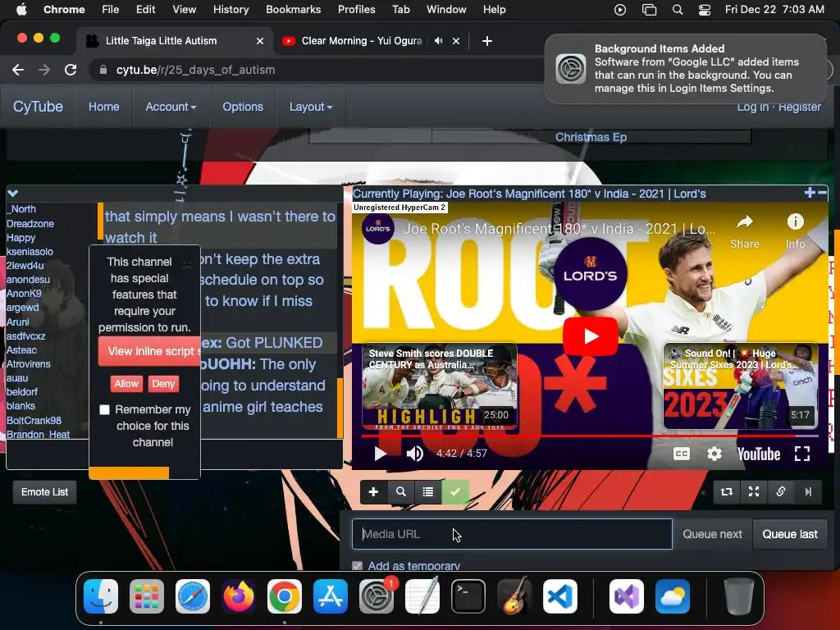This screenshot has height=630, width=840.
Task: Open the Summer Sixes 2023 suggested video
Action: pyautogui.click(x=741, y=386)
